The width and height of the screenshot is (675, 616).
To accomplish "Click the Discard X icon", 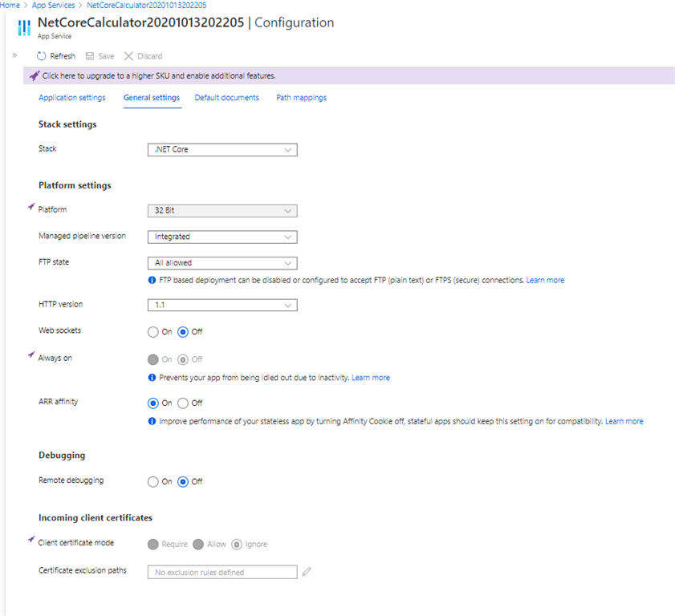I will tap(128, 56).
